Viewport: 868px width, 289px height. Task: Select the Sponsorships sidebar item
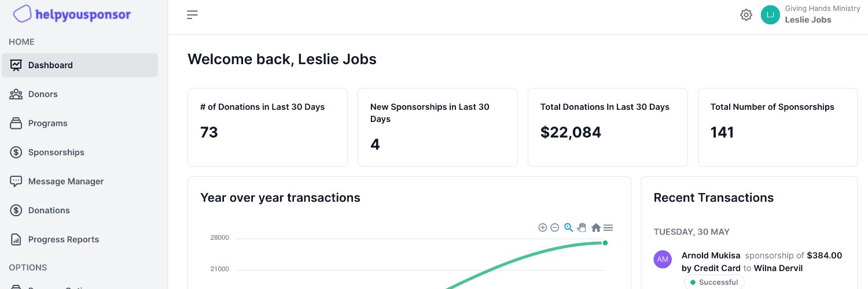pyautogui.click(x=56, y=152)
